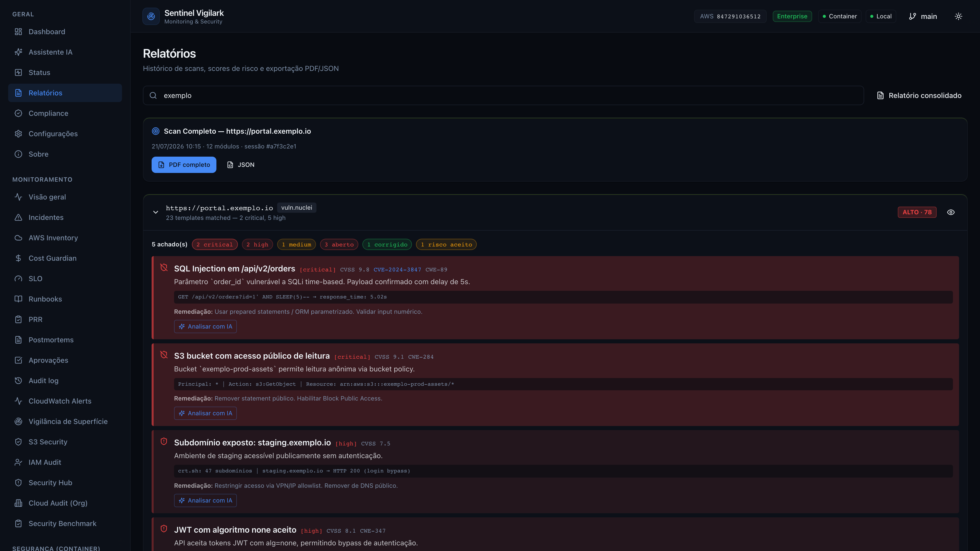Click the Cost Guardian dollar icon
Screen dimensions: 980x551
[x=18, y=258]
